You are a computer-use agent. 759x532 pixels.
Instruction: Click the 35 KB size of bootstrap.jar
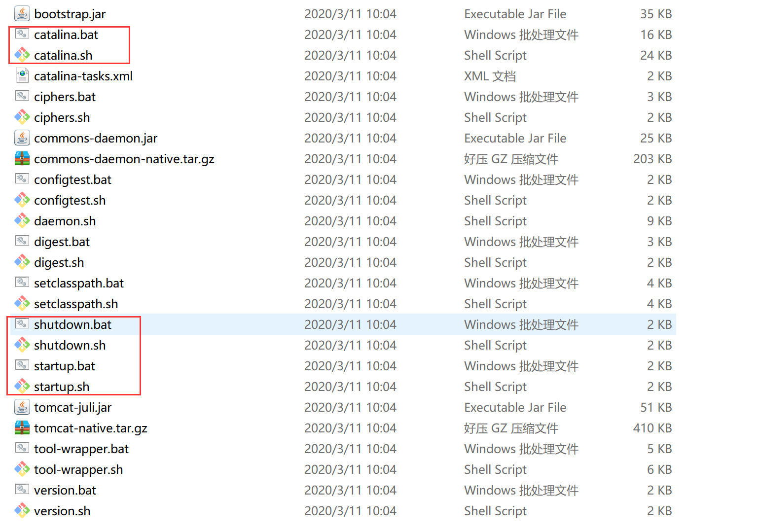click(656, 14)
